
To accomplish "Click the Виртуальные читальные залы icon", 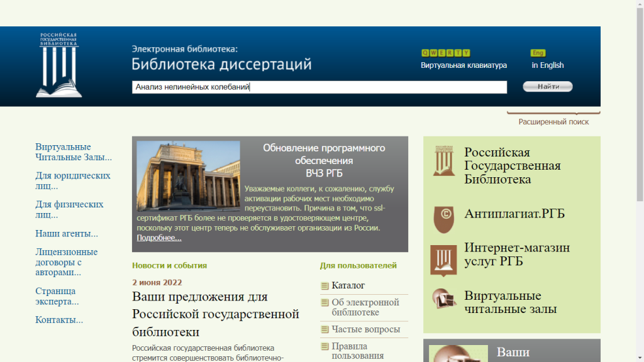I will point(444,299).
